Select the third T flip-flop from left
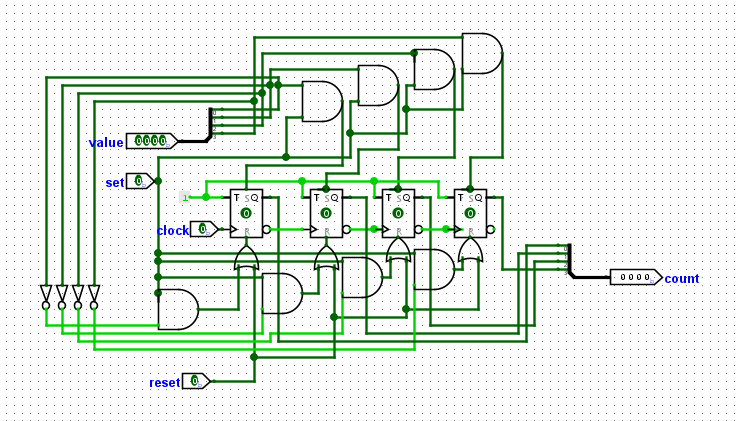The width and height of the screenshot is (736, 421). pyautogui.click(x=398, y=214)
